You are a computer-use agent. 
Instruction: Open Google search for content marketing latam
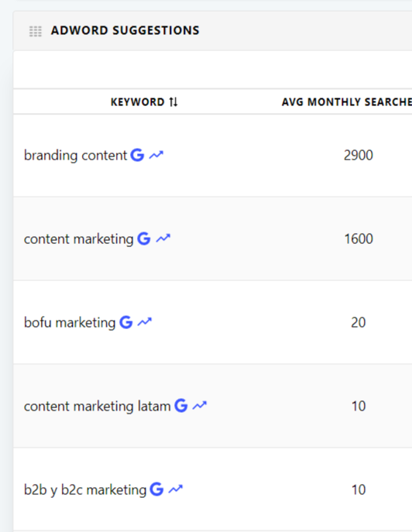[x=181, y=406]
